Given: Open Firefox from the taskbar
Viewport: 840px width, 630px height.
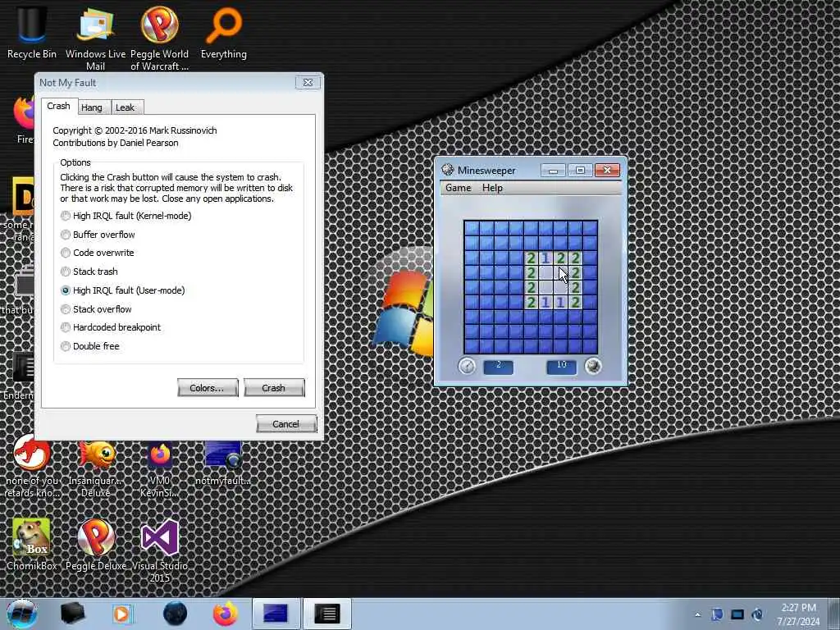Looking at the screenshot, I should [226, 614].
